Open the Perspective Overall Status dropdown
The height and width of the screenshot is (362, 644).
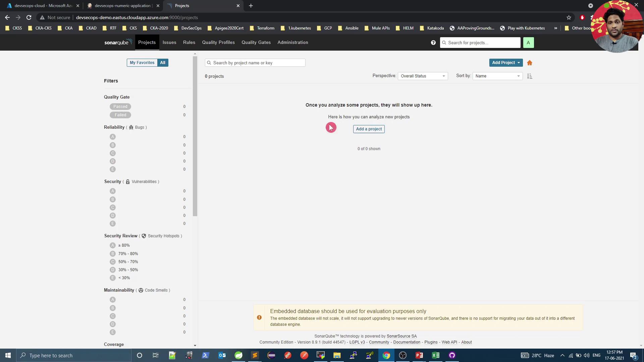pos(423,76)
